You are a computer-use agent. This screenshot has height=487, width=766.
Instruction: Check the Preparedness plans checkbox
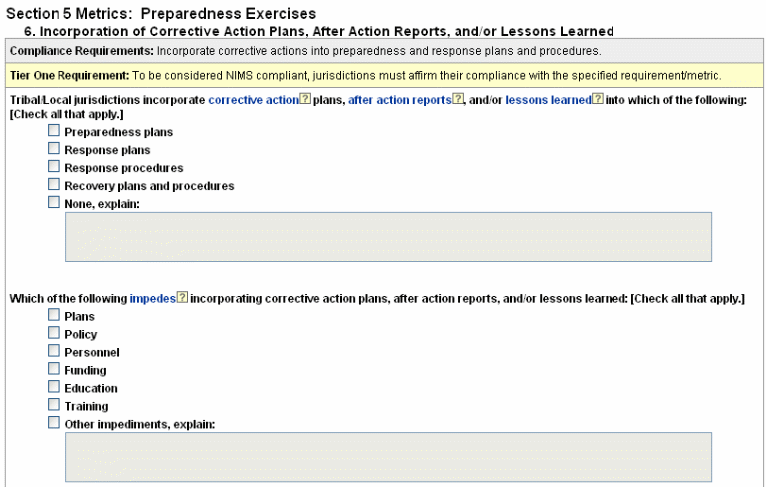pyautogui.click(x=54, y=131)
